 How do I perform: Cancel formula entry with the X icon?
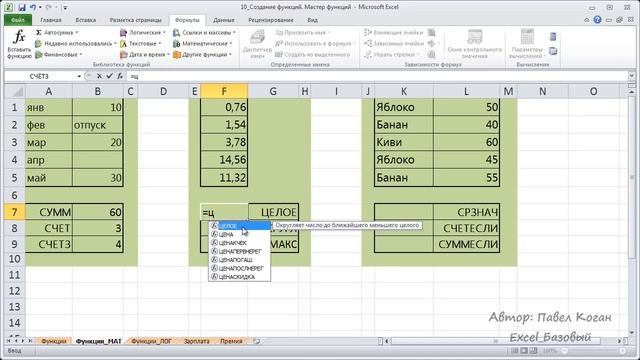[99, 76]
